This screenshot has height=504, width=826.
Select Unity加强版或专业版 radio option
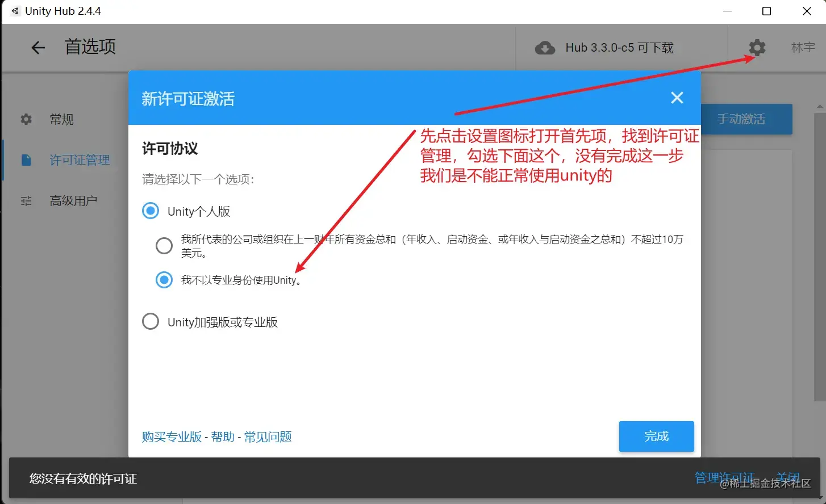pyautogui.click(x=151, y=322)
